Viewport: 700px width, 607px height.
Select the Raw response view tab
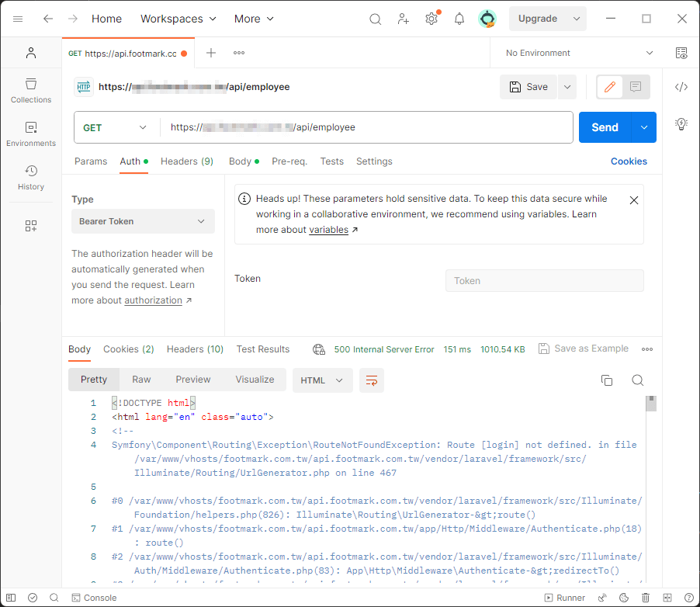click(x=141, y=380)
